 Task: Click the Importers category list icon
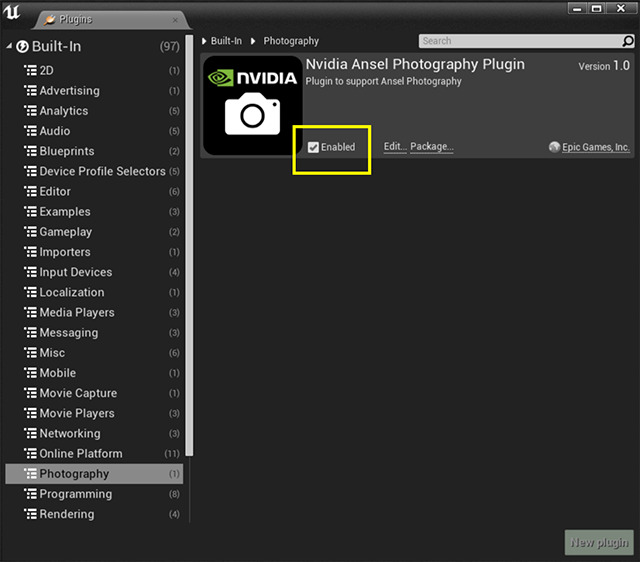click(31, 252)
